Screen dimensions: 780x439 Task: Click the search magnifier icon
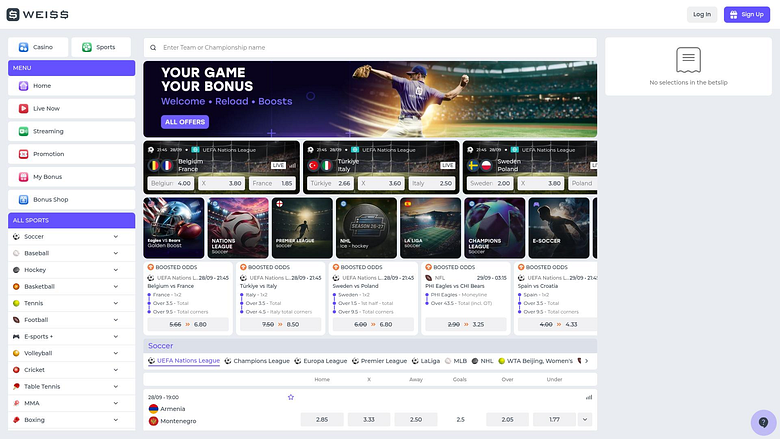pyautogui.click(x=153, y=48)
